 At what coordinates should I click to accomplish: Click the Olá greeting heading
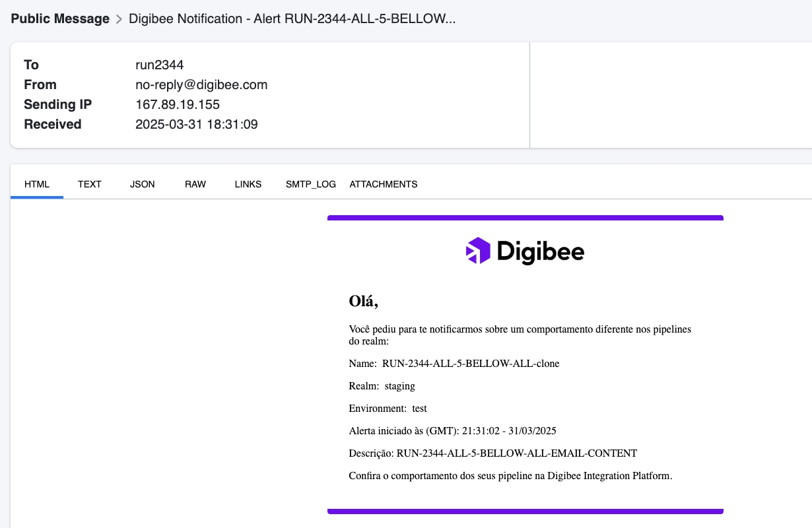coord(363,302)
